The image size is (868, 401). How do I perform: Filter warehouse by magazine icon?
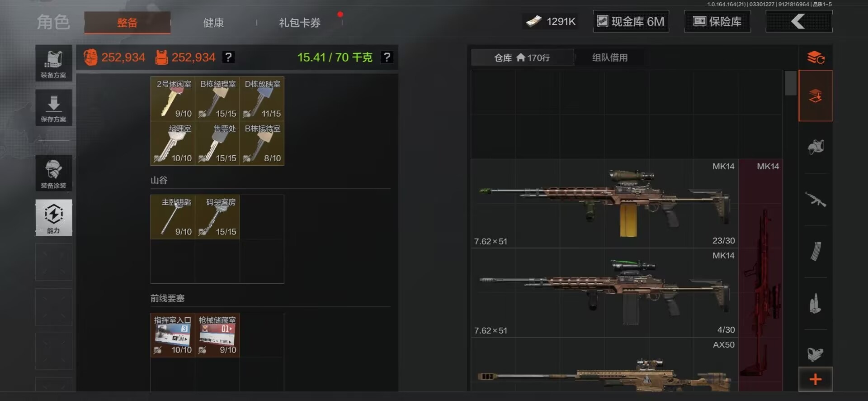(815, 251)
